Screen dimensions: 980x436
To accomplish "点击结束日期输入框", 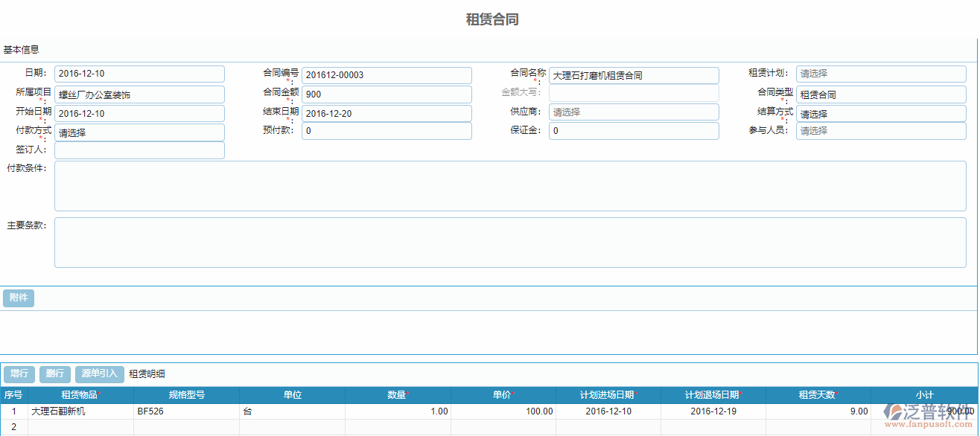I will tap(386, 113).
